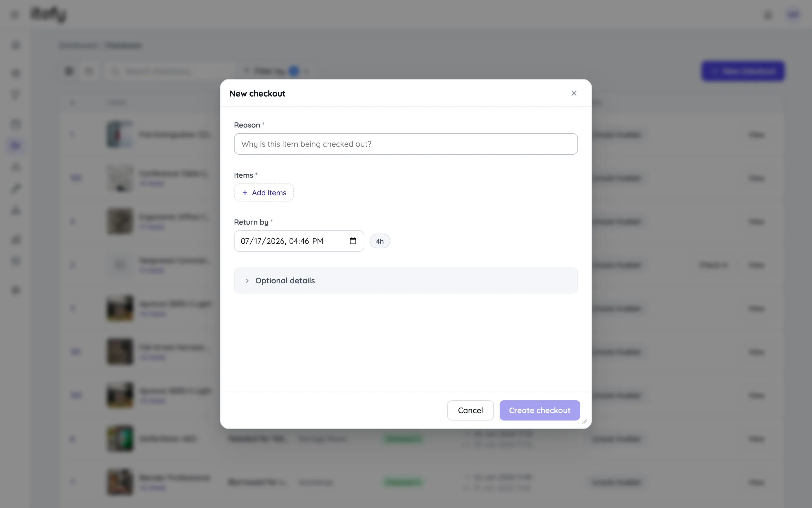Close the New checkout dialog

pos(574,93)
